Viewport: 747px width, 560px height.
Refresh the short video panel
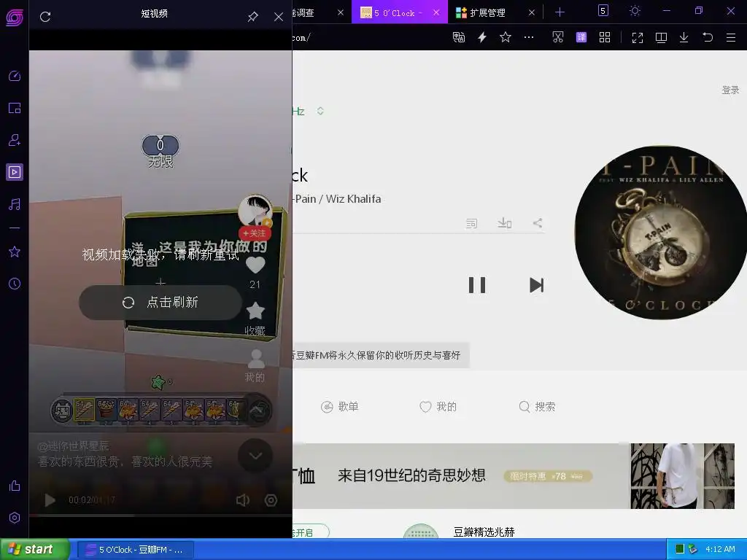point(45,17)
